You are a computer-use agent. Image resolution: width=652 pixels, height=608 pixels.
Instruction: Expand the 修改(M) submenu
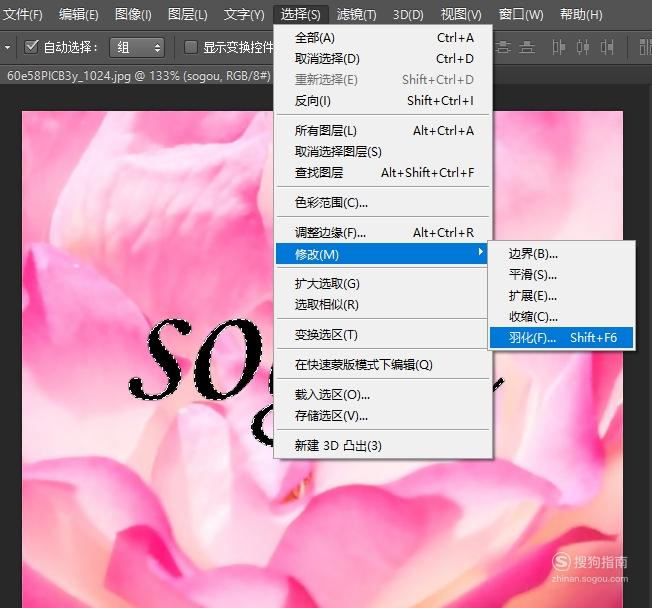click(381, 254)
